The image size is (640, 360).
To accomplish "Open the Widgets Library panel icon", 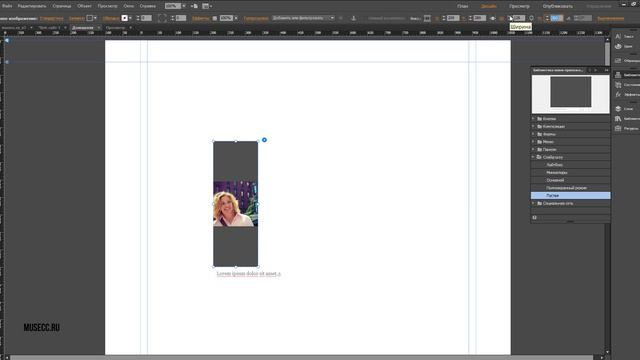I will (x=618, y=75).
